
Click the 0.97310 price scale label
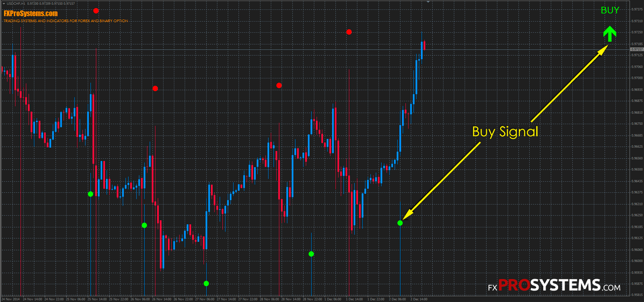point(637,21)
